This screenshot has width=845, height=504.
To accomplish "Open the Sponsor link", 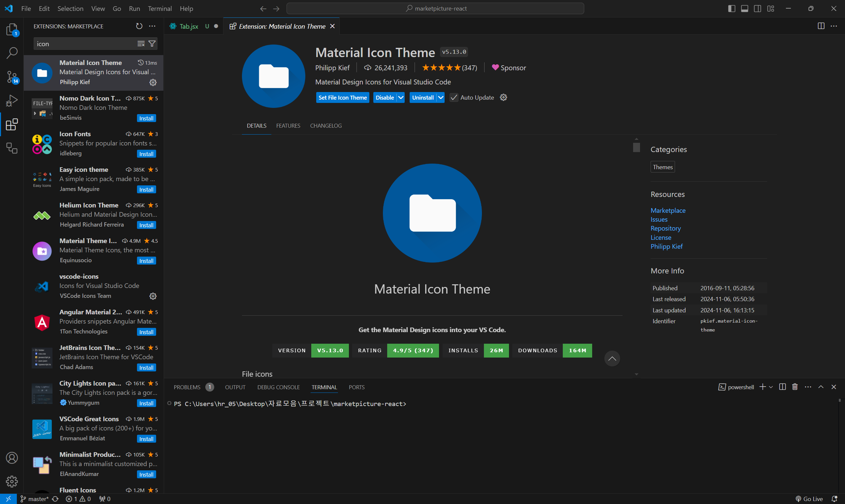I will click(x=509, y=68).
